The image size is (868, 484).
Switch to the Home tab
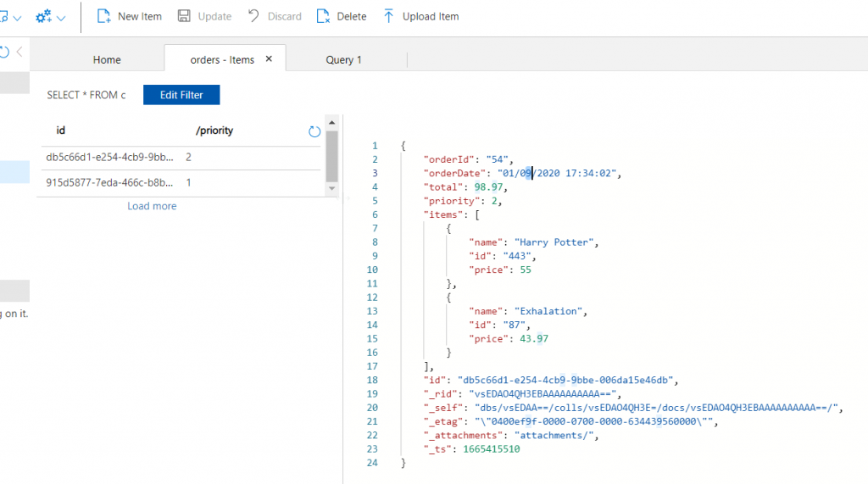click(107, 60)
